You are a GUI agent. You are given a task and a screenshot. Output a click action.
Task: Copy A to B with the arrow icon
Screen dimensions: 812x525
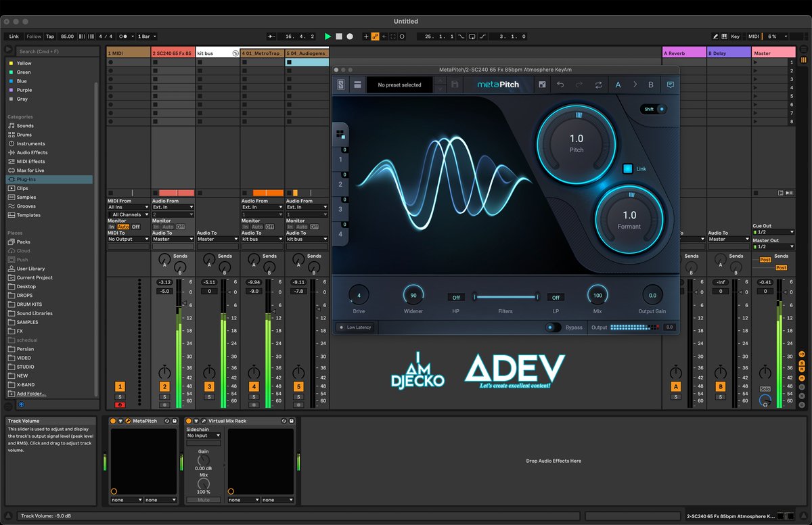click(635, 85)
